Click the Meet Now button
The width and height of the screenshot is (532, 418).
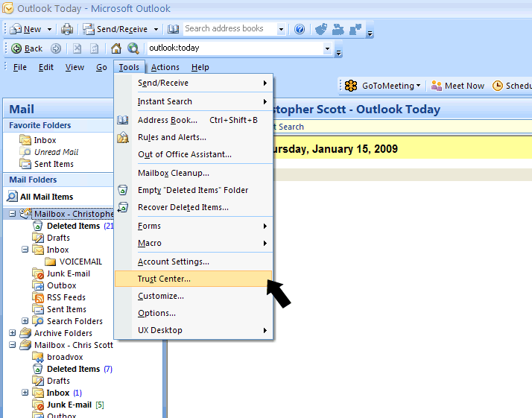457,86
